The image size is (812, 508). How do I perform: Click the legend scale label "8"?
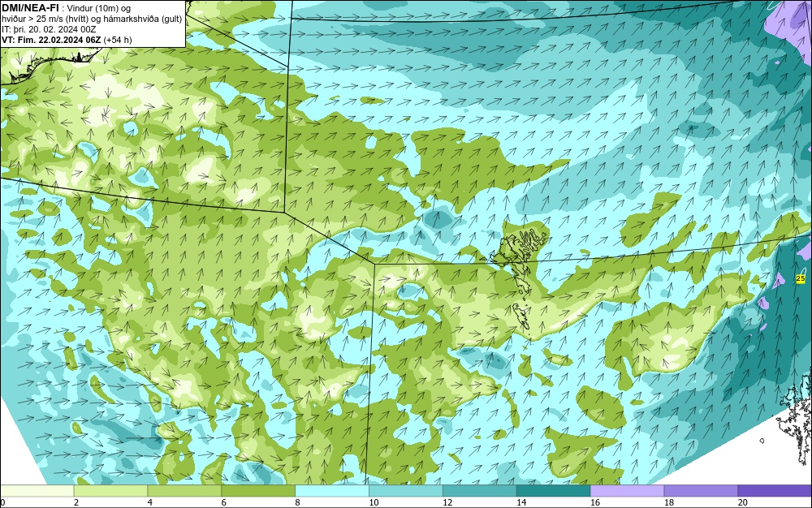(x=297, y=503)
